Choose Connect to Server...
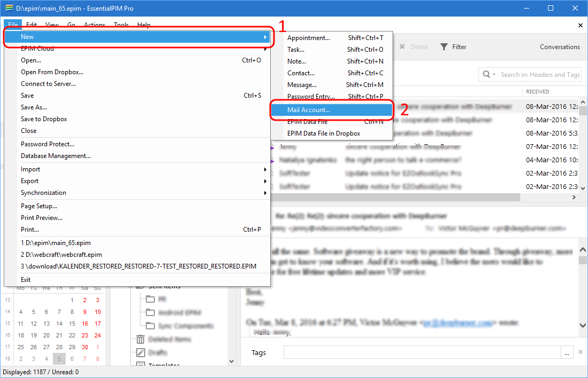The image size is (588, 378). [137, 84]
